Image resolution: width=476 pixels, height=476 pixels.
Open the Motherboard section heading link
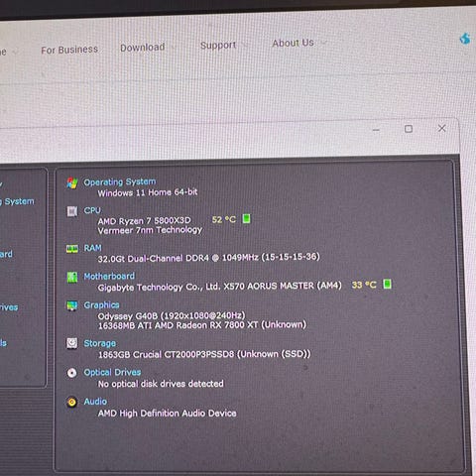point(109,276)
